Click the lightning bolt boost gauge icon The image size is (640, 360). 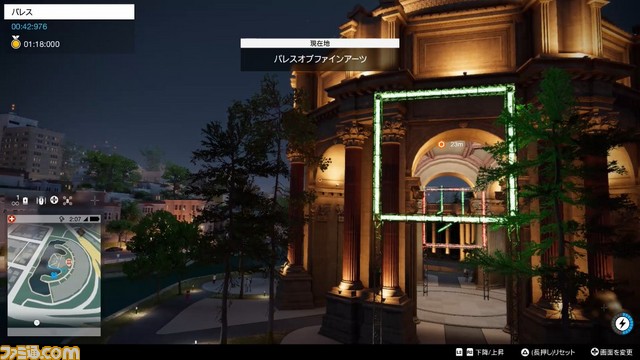tap(622, 324)
